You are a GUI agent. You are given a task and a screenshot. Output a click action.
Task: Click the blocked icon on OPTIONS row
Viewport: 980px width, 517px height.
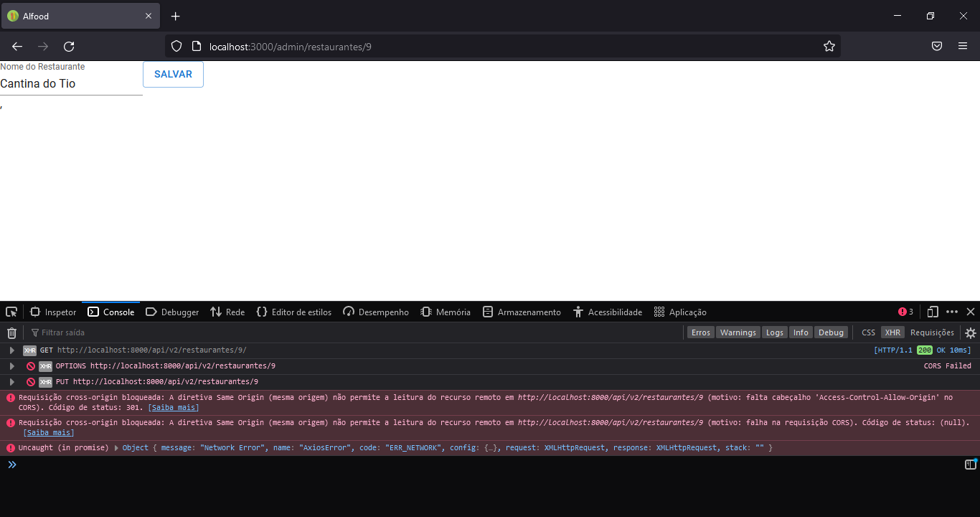pyautogui.click(x=31, y=366)
